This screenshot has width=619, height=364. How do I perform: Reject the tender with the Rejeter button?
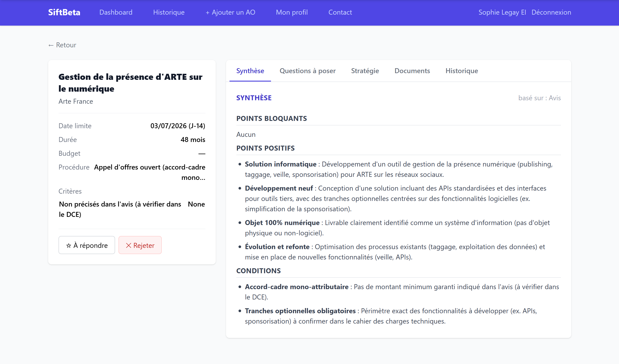140,245
